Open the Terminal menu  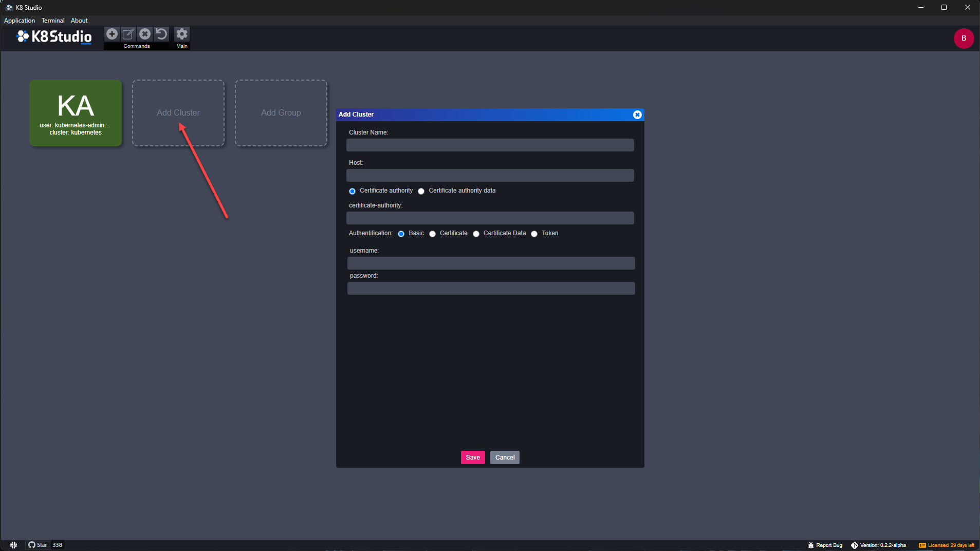[53, 21]
